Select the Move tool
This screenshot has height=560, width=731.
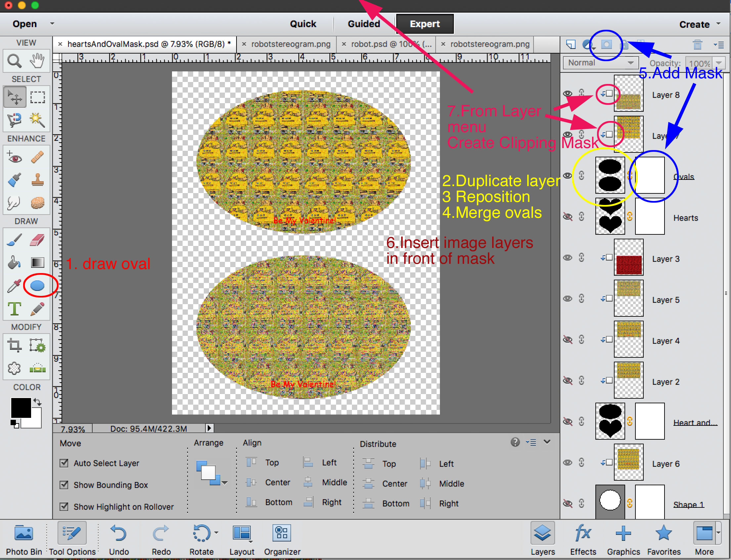(15, 97)
